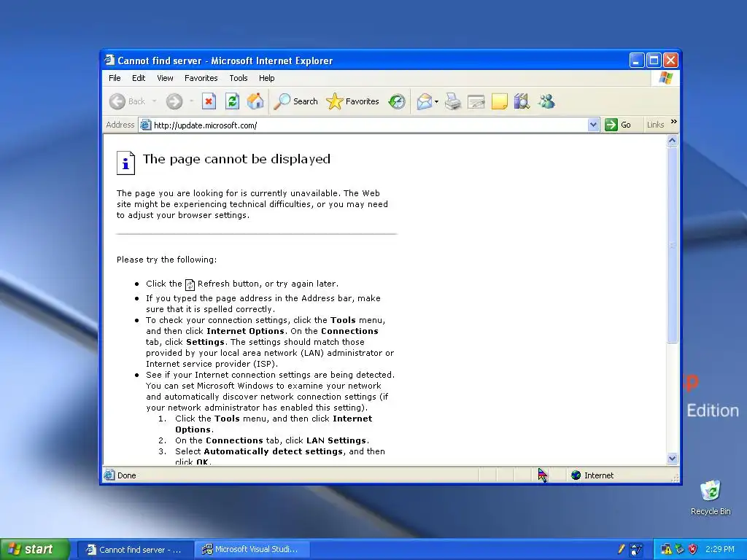Open the Edit menu

139,78
